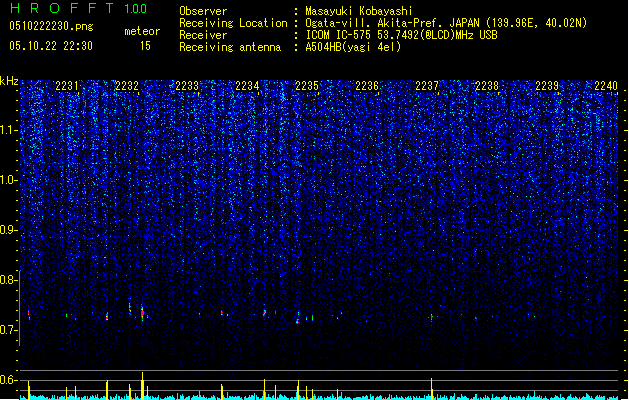This screenshot has width=629, height=400.
Task: Click the 2239 time marker
Action: click(x=547, y=86)
